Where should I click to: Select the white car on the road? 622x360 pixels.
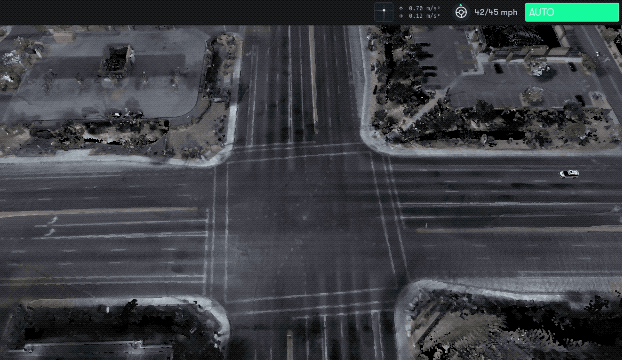569,174
